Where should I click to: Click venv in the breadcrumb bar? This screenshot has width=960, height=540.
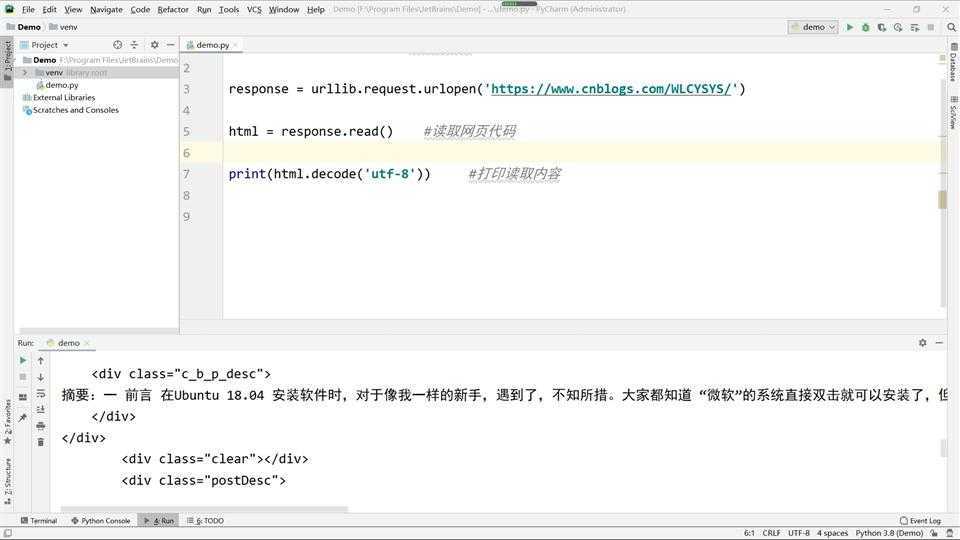[x=63, y=27]
